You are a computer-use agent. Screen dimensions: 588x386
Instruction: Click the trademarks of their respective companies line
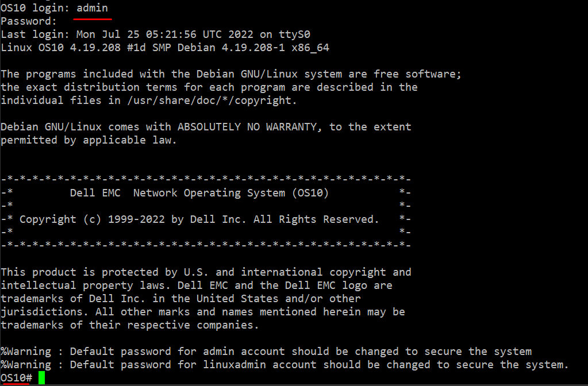(x=129, y=325)
